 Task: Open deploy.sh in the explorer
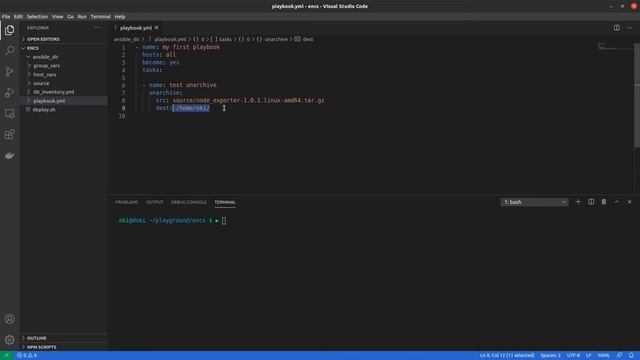(44, 110)
